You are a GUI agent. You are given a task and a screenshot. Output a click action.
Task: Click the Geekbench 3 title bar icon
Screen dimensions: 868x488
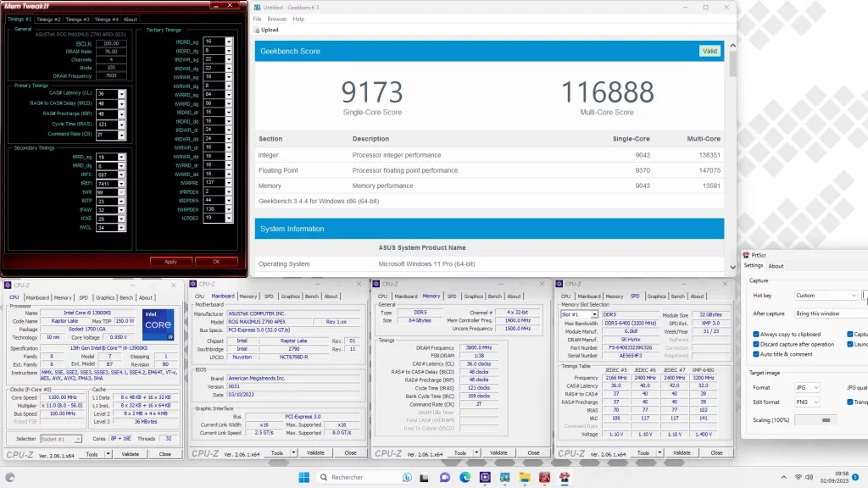(258, 7)
